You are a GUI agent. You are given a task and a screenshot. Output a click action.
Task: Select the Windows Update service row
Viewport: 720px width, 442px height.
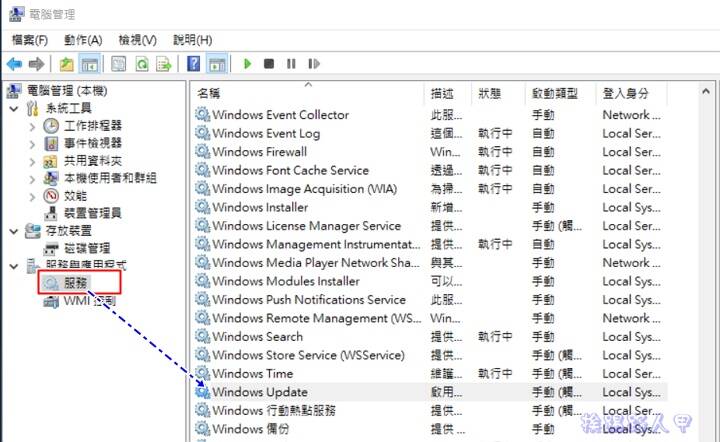431,392
